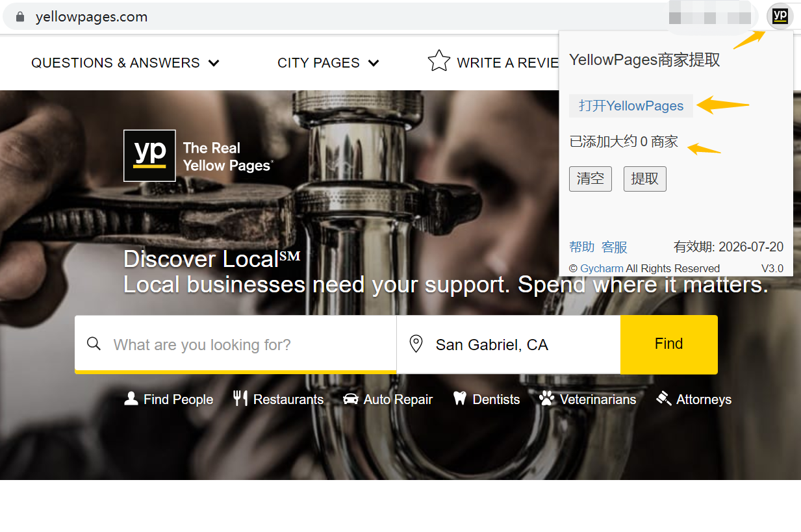
Task: Click the YellowPages商家提取 popup title
Action: coord(644,60)
